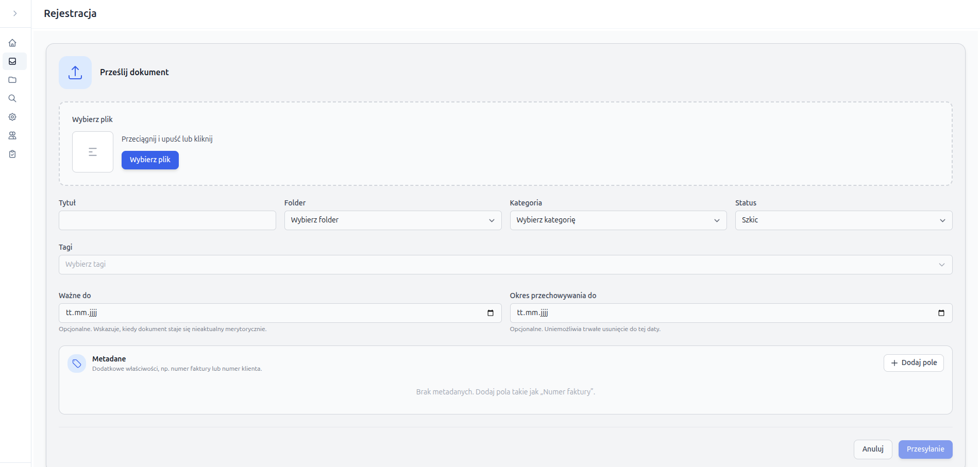980x467 pixels.
Task: Open the search magnifier icon in sidebar
Action: click(12, 98)
